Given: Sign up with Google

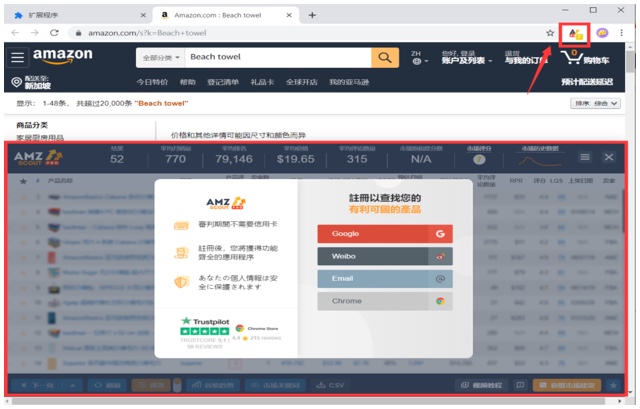Looking at the screenshot, I should 385,234.
